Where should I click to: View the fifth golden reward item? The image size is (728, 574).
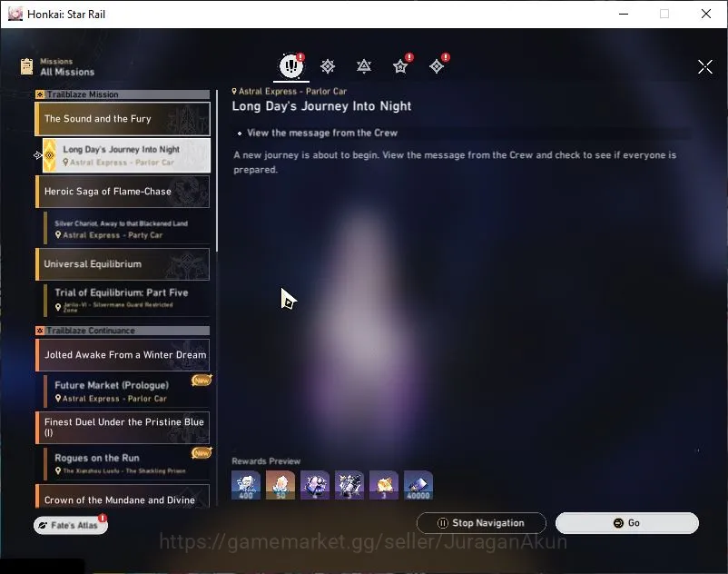(x=383, y=485)
